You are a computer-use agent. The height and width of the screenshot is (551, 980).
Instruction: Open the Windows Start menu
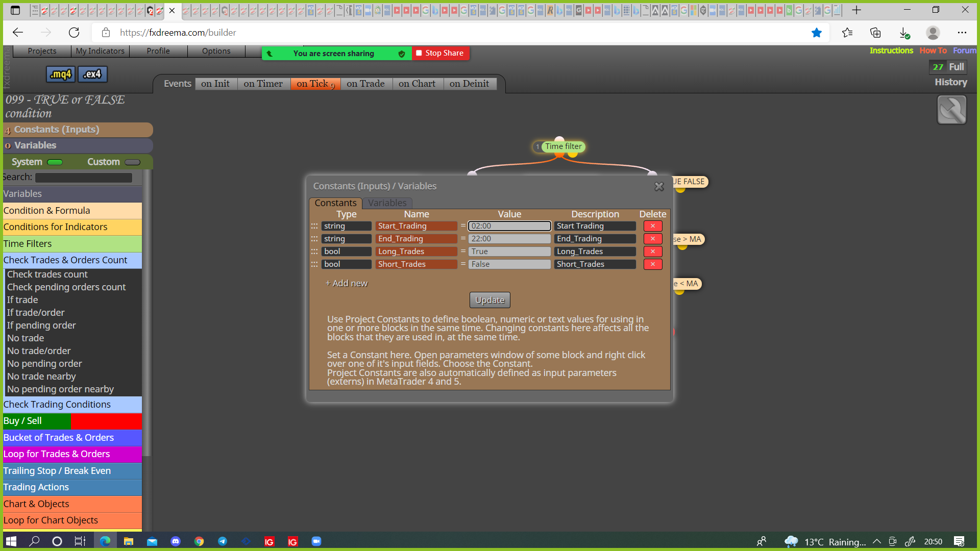point(11,541)
